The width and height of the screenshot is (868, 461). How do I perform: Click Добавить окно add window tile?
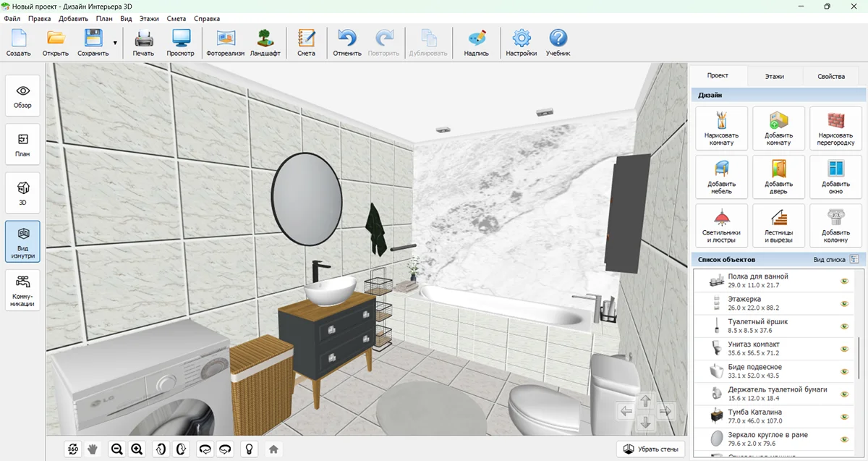point(836,177)
